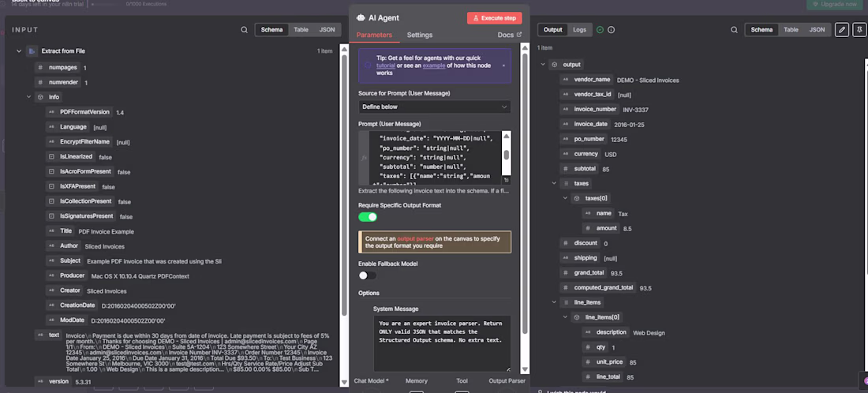
Task: Switch Output view to Table
Action: pos(791,30)
